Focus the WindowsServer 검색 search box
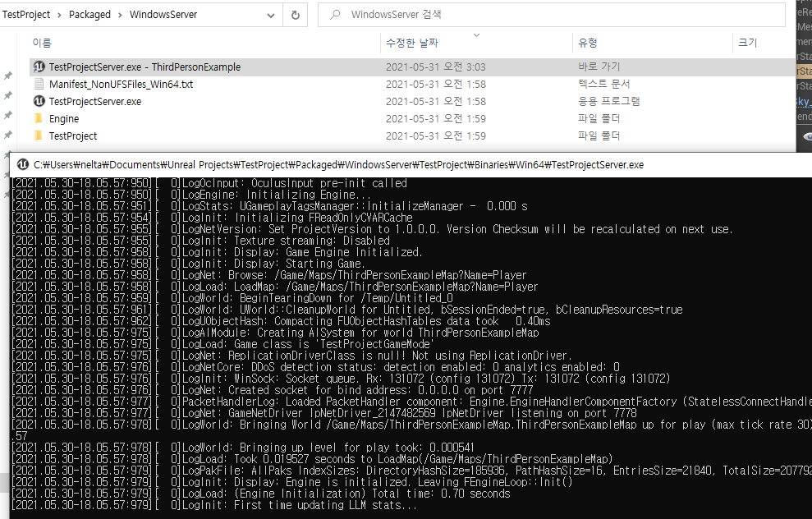812x519 pixels. pyautogui.click(x=552, y=15)
